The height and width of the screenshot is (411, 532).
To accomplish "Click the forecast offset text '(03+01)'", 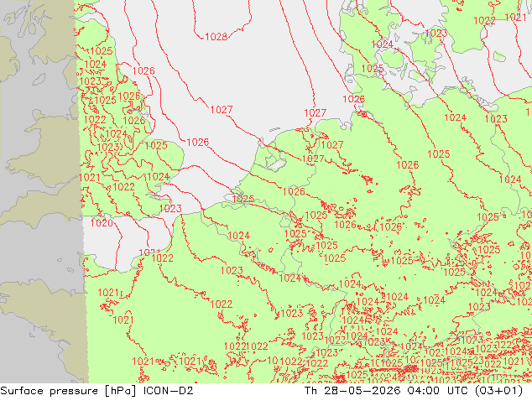I will pos(498,391).
